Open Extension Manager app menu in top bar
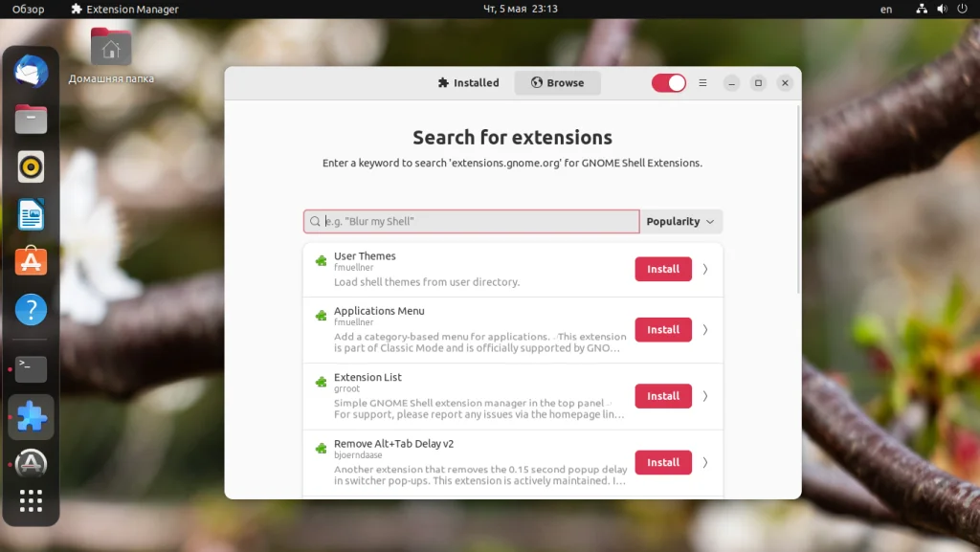The height and width of the screenshot is (552, 980). (x=125, y=9)
